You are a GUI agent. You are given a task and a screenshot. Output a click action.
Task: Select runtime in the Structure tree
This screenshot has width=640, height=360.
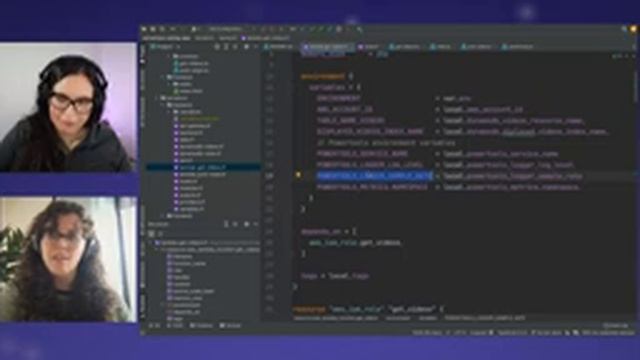[x=180, y=284]
